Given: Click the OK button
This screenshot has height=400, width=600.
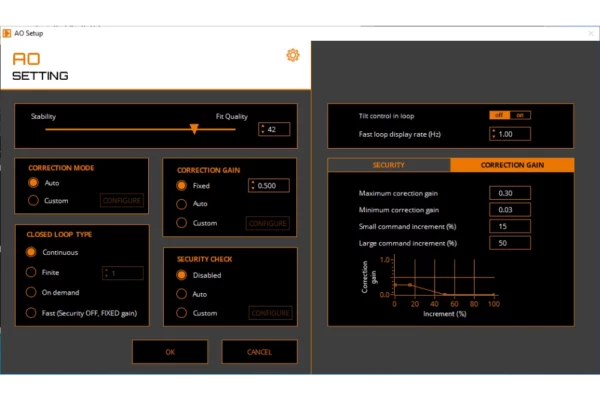Looking at the screenshot, I should coord(170,352).
